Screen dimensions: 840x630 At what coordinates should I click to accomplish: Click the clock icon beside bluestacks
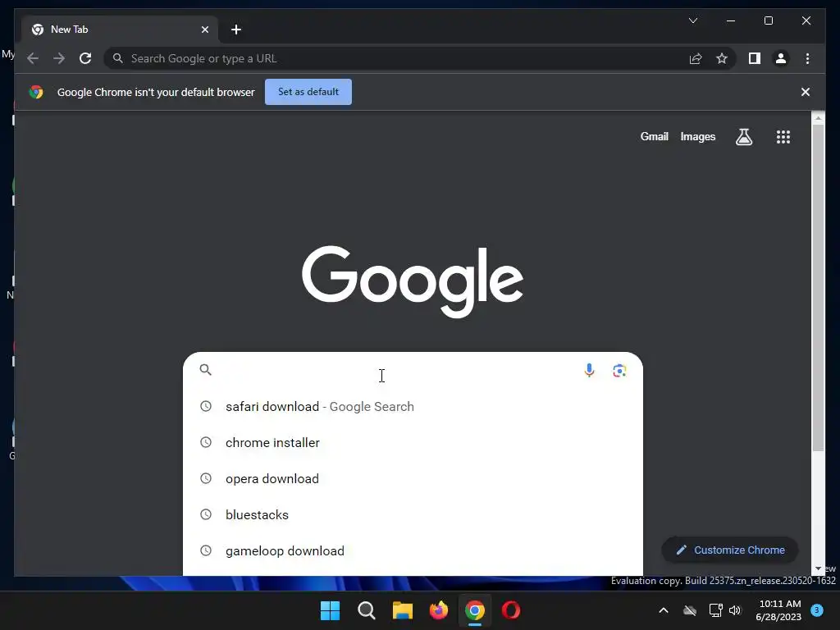(x=206, y=514)
